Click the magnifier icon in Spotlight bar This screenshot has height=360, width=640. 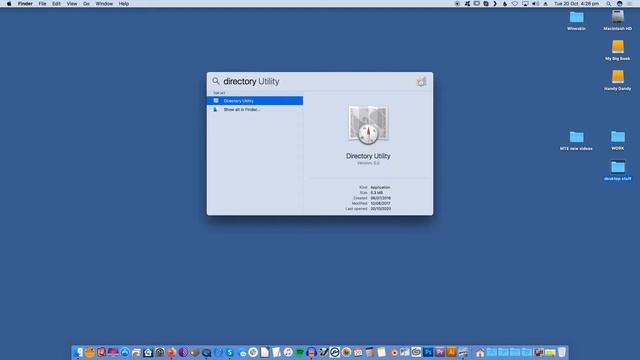click(x=216, y=81)
